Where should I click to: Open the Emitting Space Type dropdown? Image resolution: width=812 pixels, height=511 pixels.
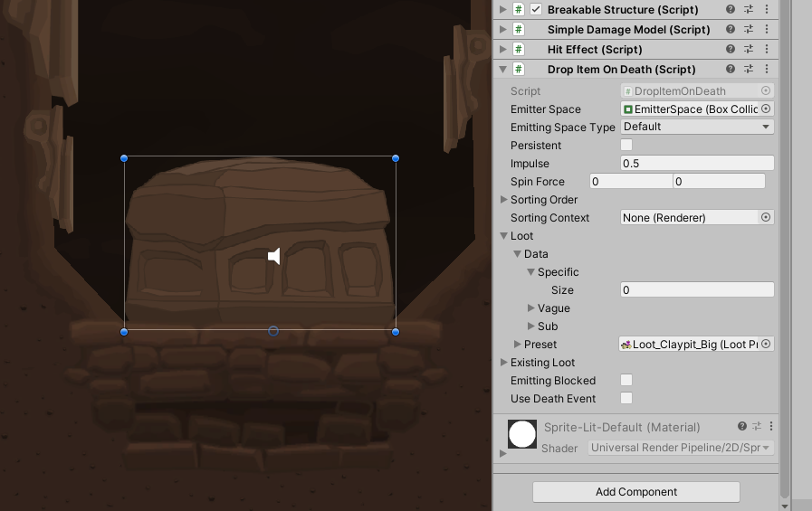[696, 128]
